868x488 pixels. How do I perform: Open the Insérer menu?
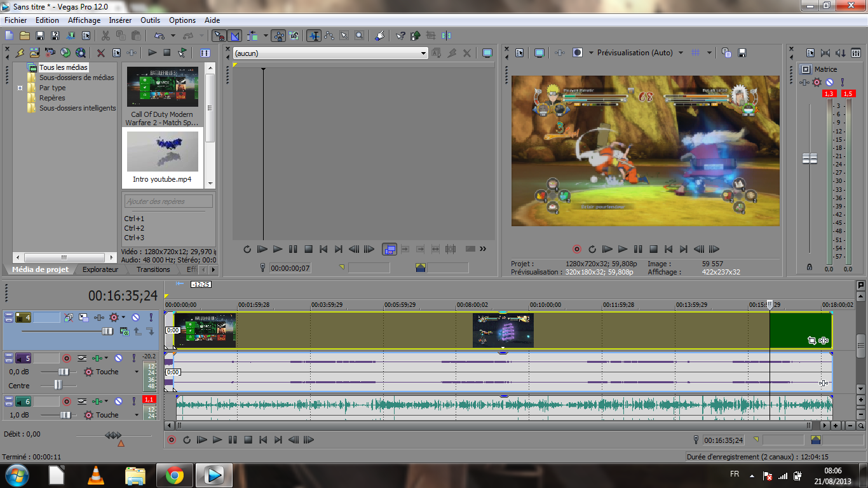[x=120, y=20]
